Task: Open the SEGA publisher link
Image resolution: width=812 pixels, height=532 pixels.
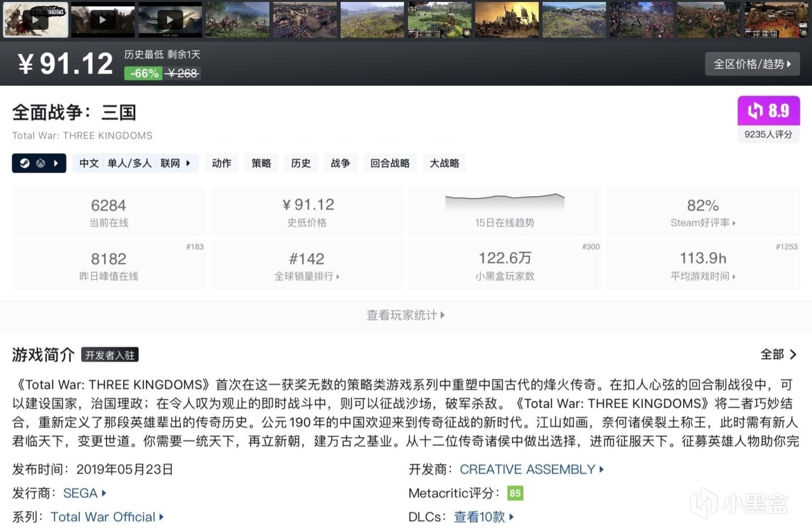Action: pyautogui.click(x=84, y=493)
